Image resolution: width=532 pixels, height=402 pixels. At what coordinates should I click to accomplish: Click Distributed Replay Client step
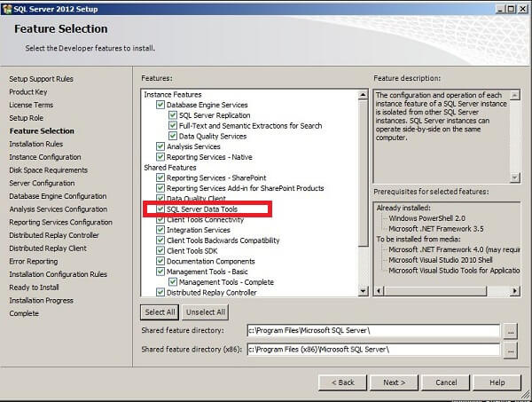coord(48,248)
